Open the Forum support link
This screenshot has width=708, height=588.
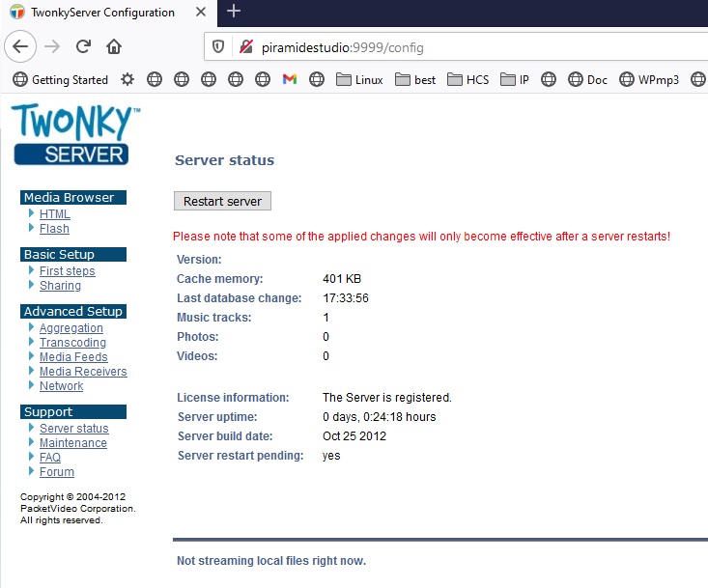click(57, 471)
